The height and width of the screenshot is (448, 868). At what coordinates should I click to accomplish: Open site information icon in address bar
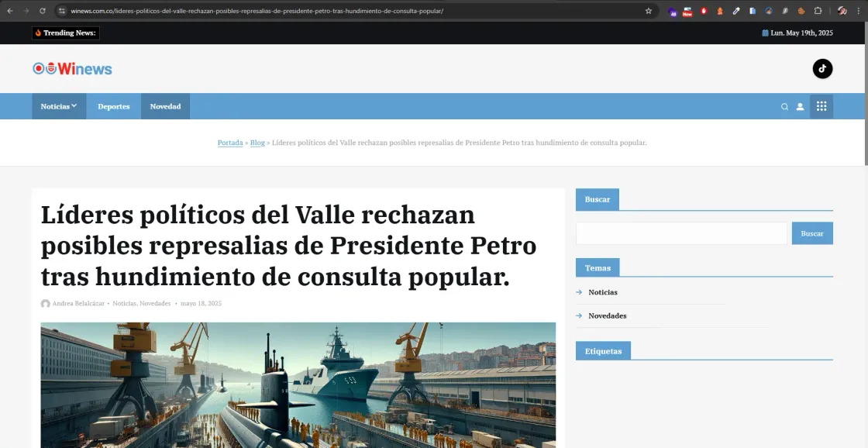[x=62, y=11]
